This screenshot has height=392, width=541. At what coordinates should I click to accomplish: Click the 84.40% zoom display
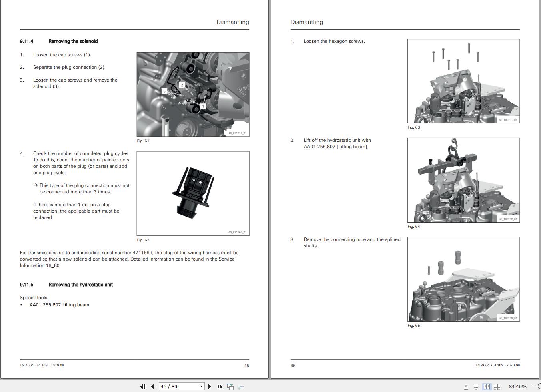pos(518,386)
